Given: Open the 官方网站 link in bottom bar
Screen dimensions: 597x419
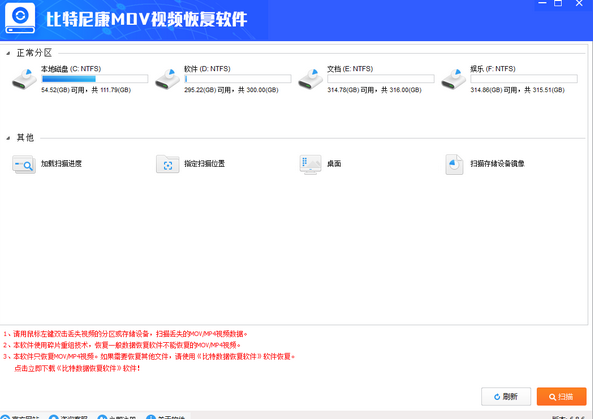Looking at the screenshot, I should point(20,417).
